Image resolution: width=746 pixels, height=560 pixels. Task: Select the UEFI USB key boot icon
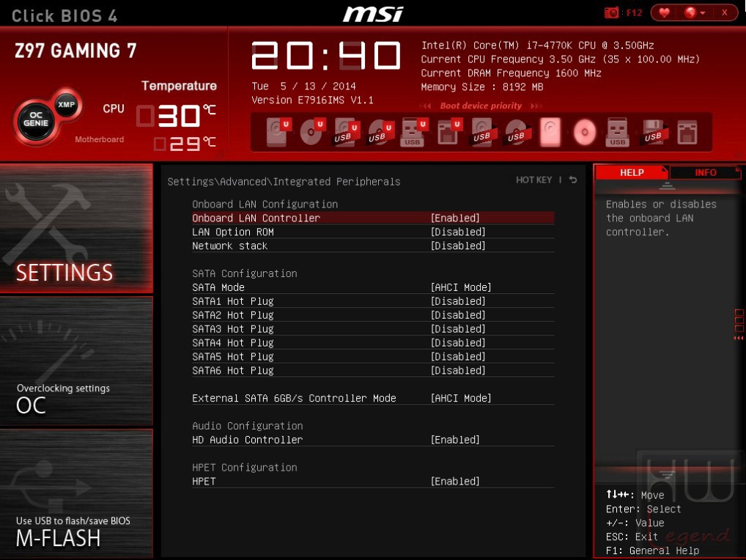point(413,132)
